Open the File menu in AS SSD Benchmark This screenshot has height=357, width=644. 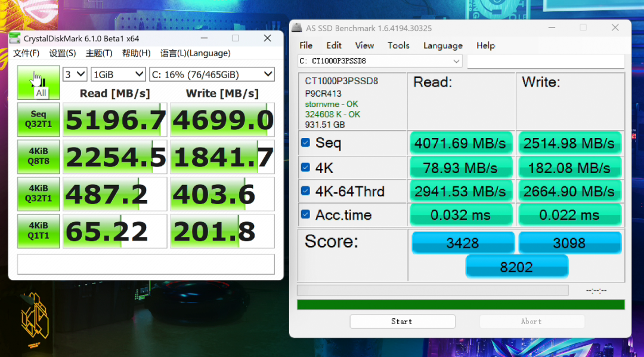(x=306, y=45)
